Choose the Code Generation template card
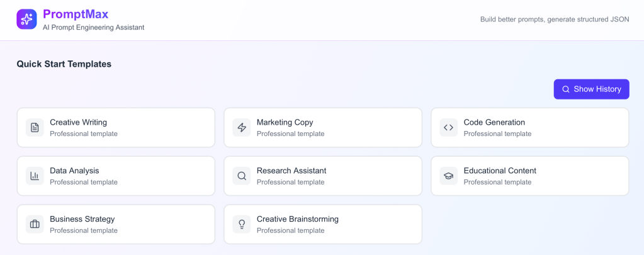Image resolution: width=644 pixels, height=255 pixels. point(529,128)
